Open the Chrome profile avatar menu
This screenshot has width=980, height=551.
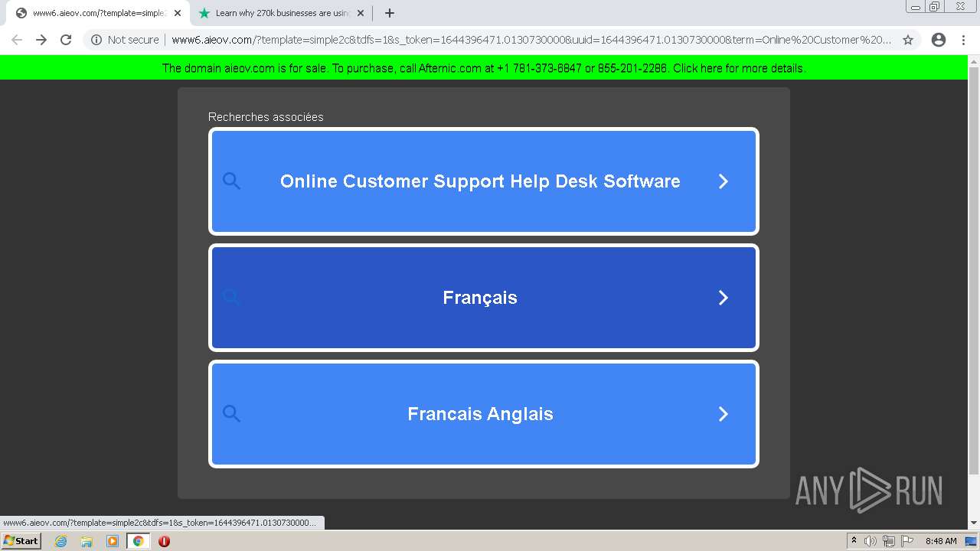point(939,40)
